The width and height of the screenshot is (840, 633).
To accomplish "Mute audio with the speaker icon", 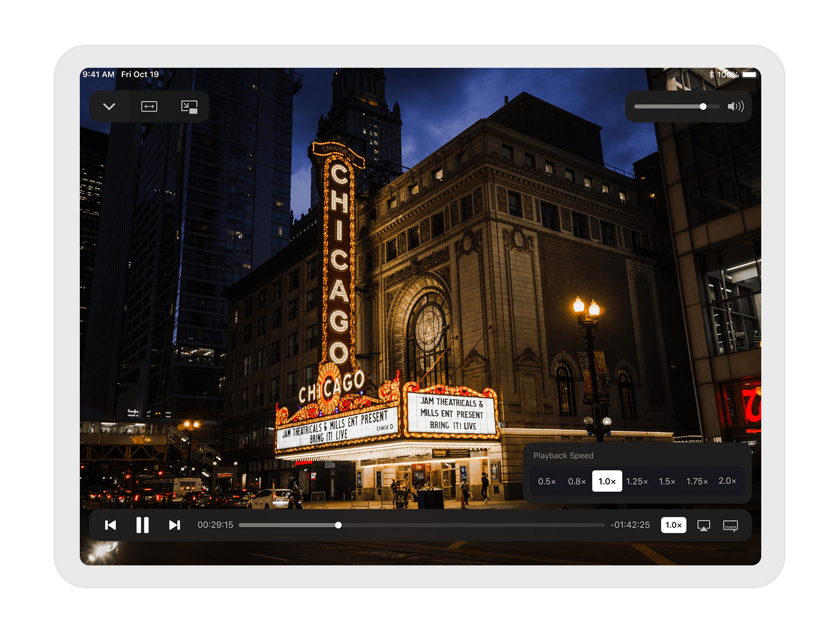I will tap(735, 107).
